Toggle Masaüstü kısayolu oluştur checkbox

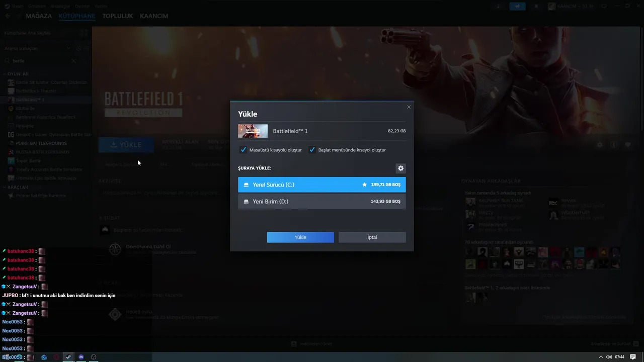(x=244, y=150)
